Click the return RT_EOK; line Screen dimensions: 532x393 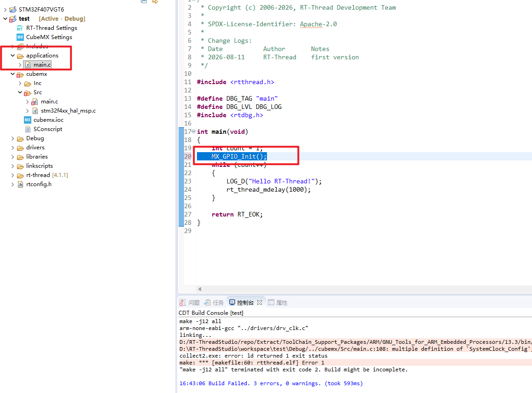237,214
